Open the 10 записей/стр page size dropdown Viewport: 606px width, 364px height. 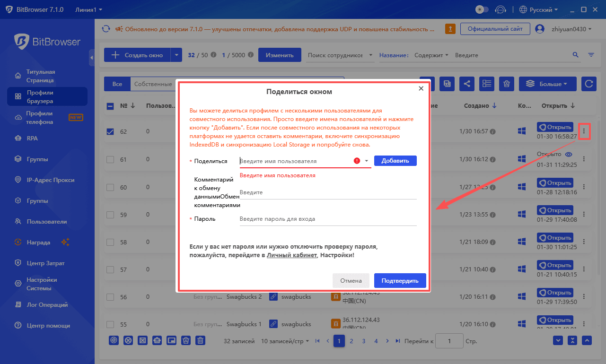coord(285,341)
